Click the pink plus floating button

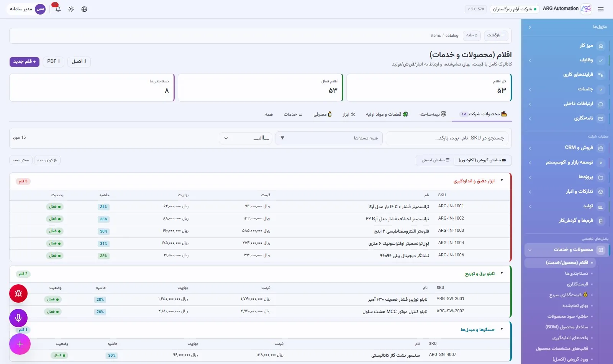[20, 344]
